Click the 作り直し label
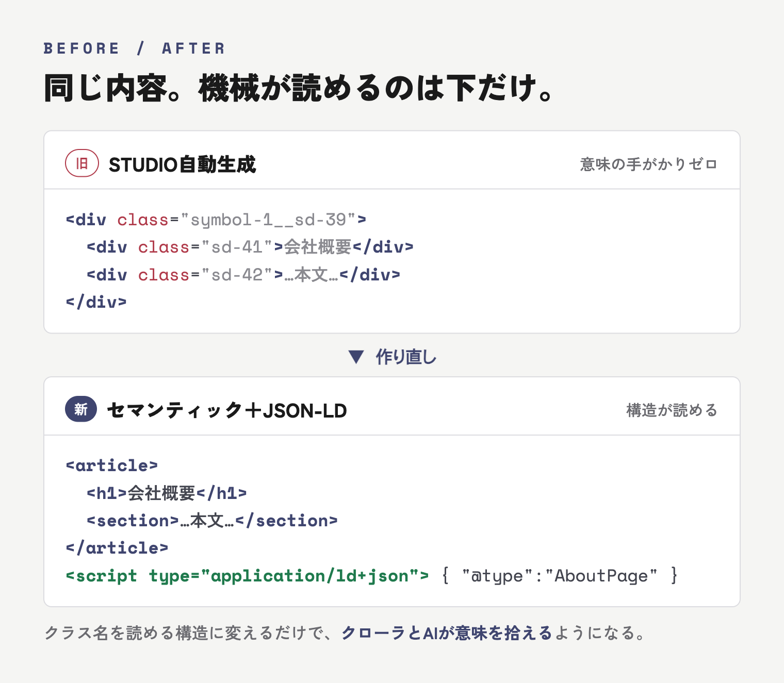The height and width of the screenshot is (683, 784). pos(406,357)
